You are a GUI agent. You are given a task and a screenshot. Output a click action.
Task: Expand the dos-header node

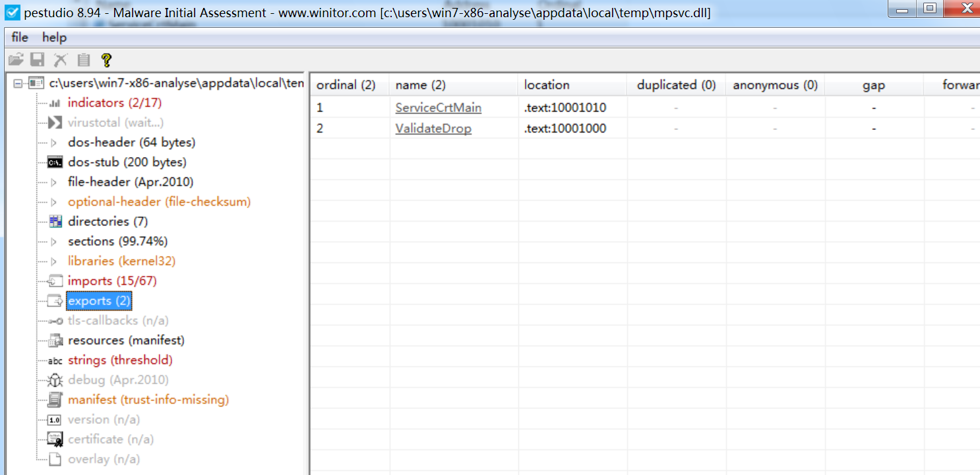(x=54, y=142)
